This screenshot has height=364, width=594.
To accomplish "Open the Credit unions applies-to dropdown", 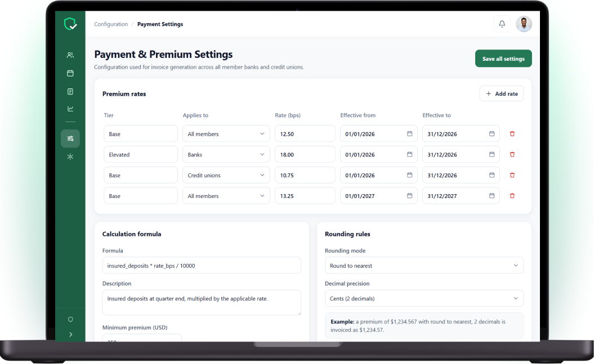I will click(x=226, y=175).
